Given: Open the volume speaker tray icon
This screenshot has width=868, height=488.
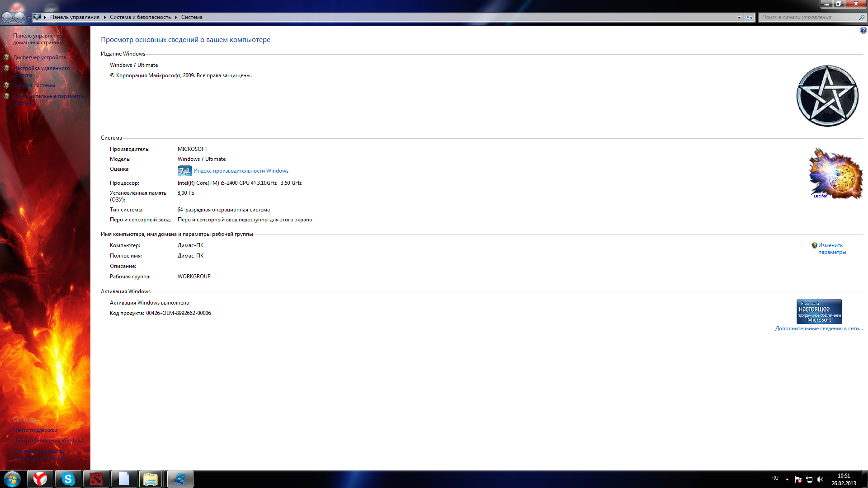Looking at the screenshot, I should pos(820,479).
